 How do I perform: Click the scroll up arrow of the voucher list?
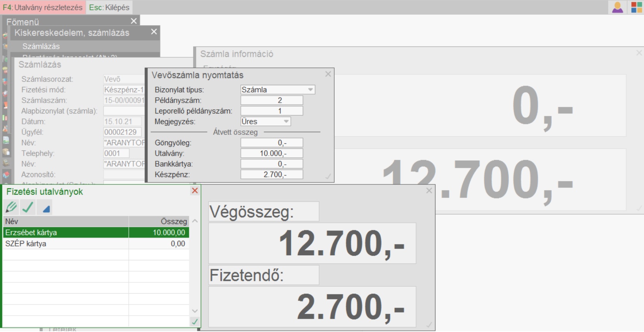[195, 221]
